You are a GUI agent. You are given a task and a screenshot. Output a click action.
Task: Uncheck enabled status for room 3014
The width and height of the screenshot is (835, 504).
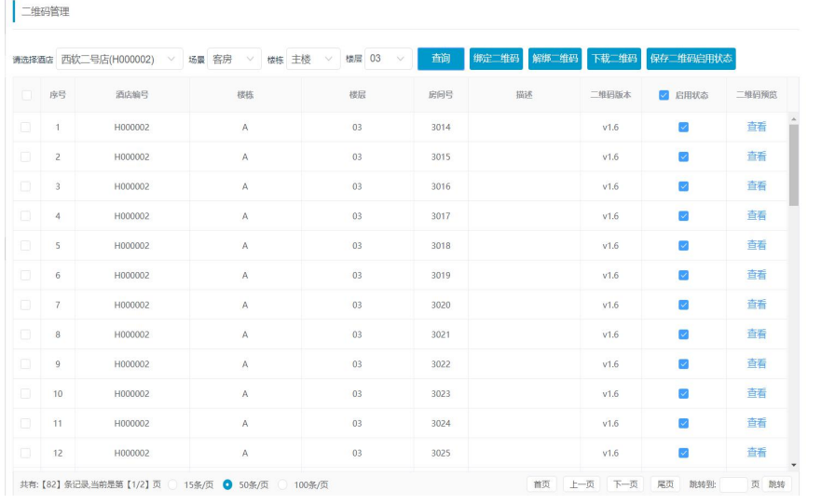tap(683, 128)
